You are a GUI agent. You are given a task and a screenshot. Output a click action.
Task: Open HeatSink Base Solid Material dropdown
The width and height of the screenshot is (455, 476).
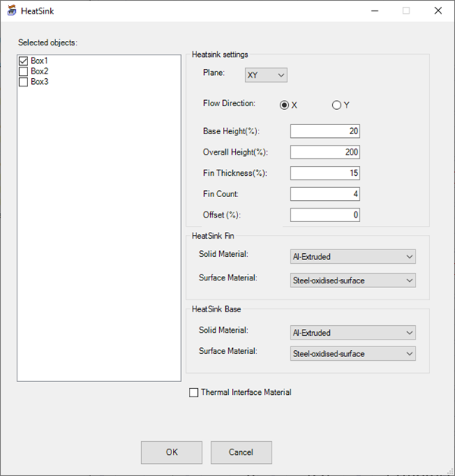click(353, 333)
